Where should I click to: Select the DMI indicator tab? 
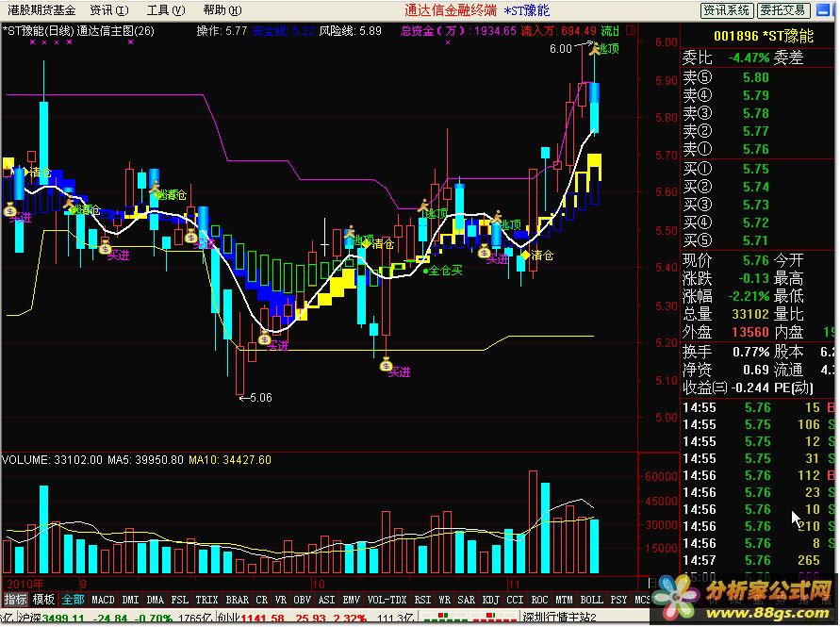point(130,600)
